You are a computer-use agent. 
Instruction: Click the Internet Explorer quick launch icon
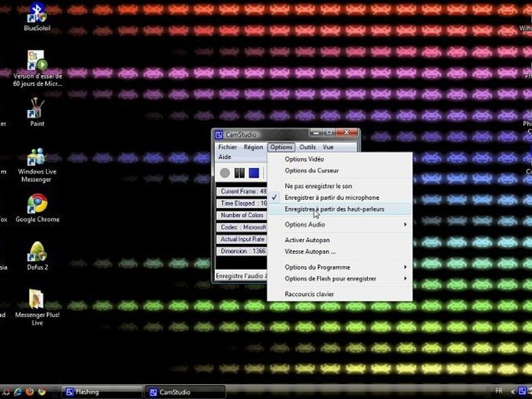click(18, 392)
